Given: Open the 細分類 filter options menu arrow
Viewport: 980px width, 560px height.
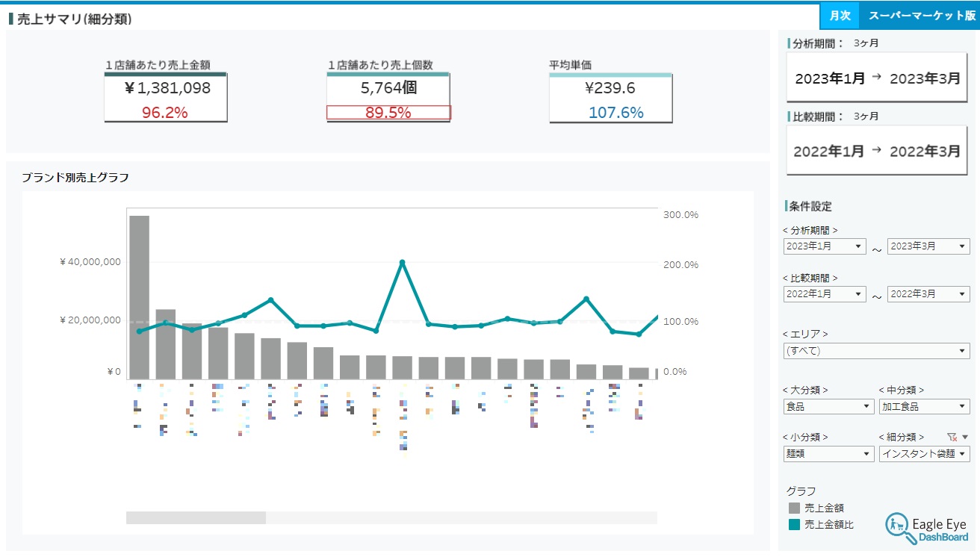Looking at the screenshot, I should click(964, 438).
